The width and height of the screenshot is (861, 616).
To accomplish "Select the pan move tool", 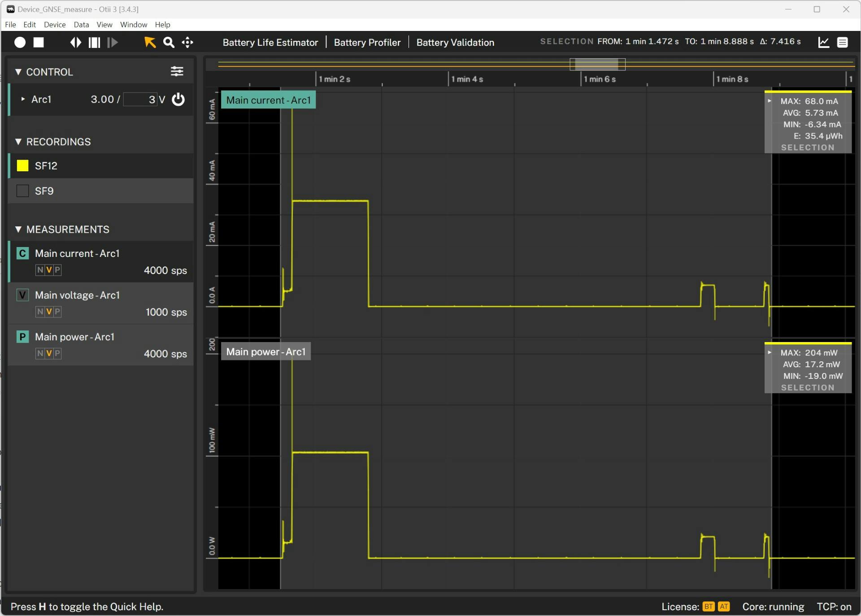I will tap(187, 42).
